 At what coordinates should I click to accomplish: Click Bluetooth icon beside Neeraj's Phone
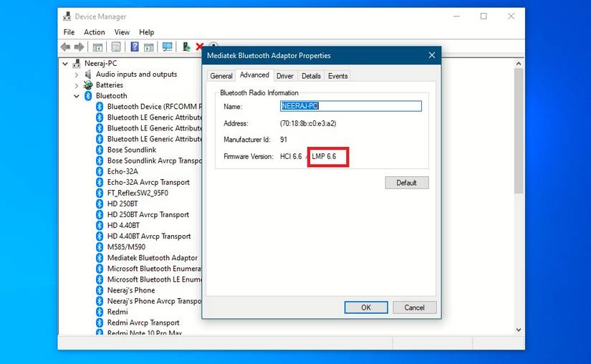100,290
